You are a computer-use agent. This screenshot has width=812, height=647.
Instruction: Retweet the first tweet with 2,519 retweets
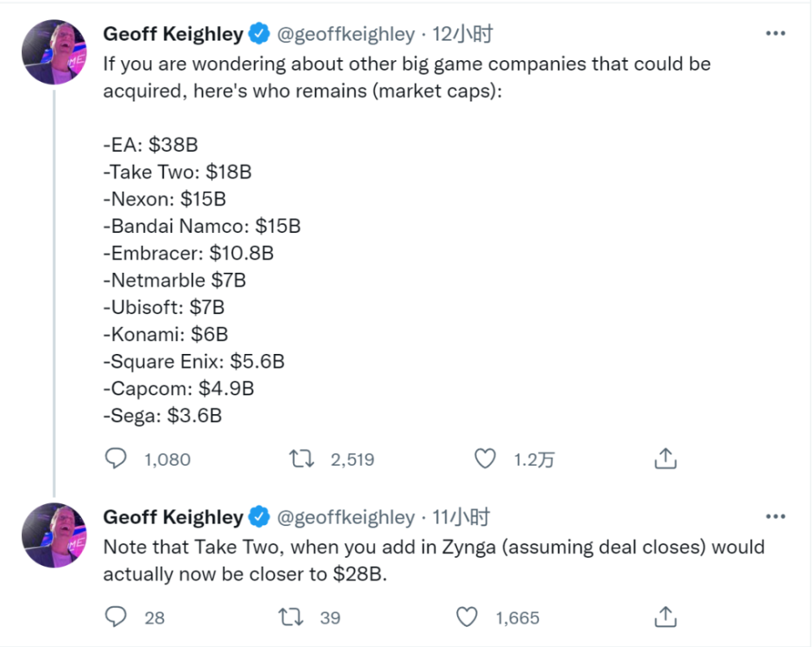tap(304, 459)
